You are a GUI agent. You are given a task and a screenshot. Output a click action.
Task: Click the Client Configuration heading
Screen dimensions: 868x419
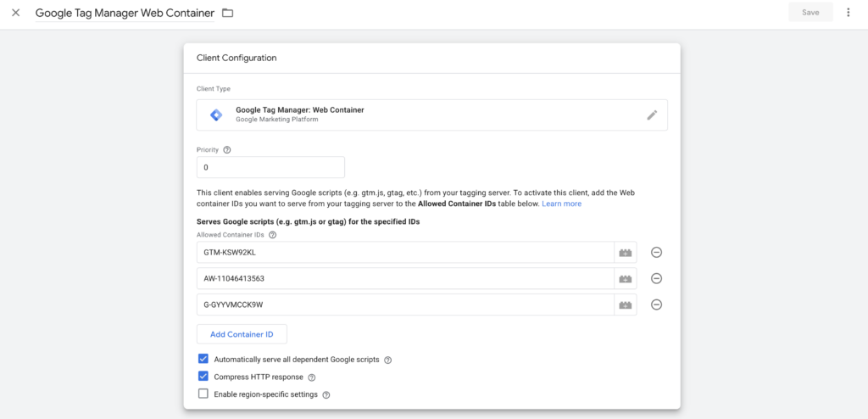pyautogui.click(x=236, y=58)
